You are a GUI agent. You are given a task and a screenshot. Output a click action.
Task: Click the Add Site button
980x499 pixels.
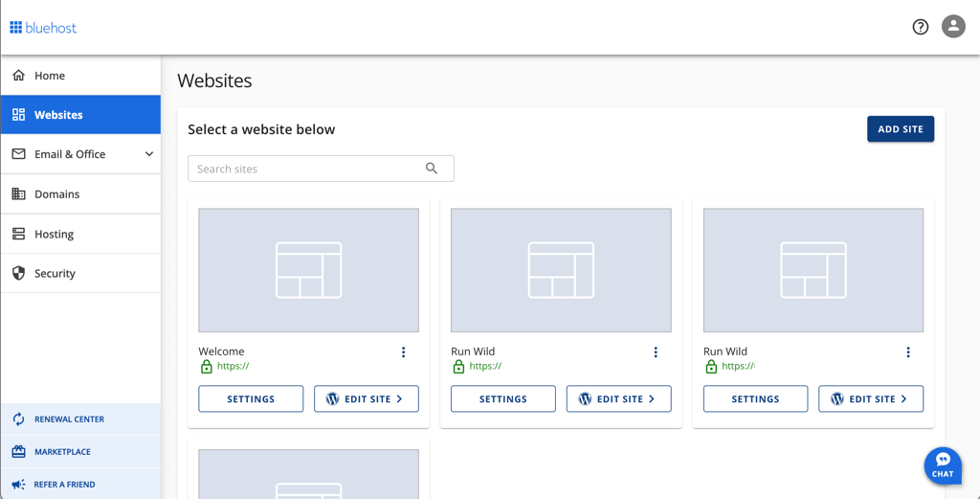(x=901, y=128)
